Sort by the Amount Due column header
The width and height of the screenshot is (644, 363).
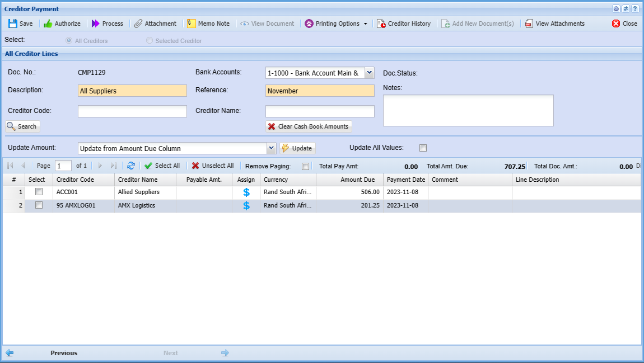349,180
